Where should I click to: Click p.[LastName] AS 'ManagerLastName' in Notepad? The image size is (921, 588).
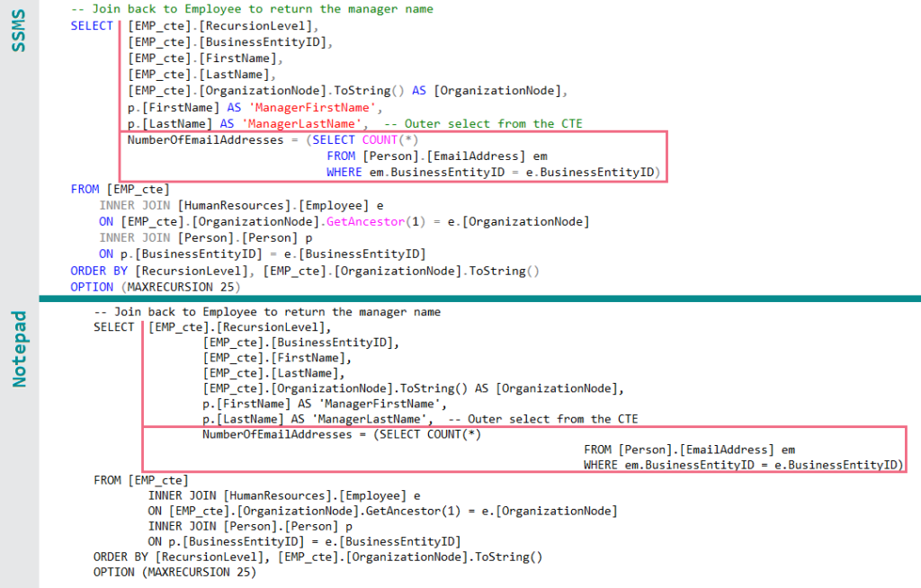tap(317, 419)
